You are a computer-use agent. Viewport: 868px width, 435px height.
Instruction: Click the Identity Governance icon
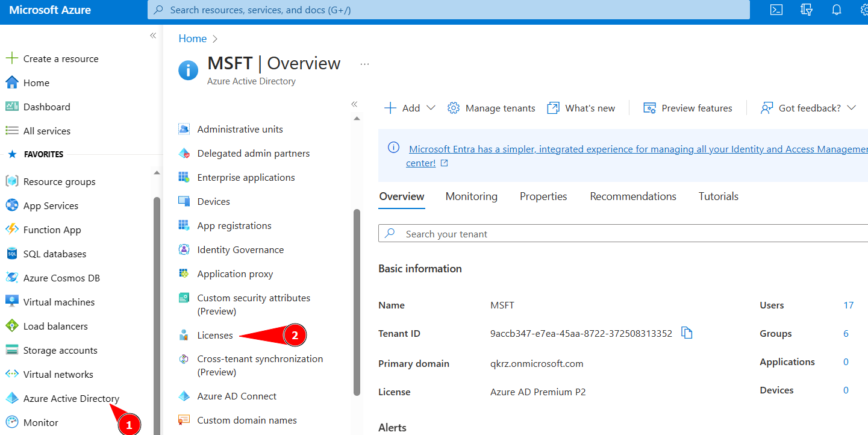tap(184, 249)
